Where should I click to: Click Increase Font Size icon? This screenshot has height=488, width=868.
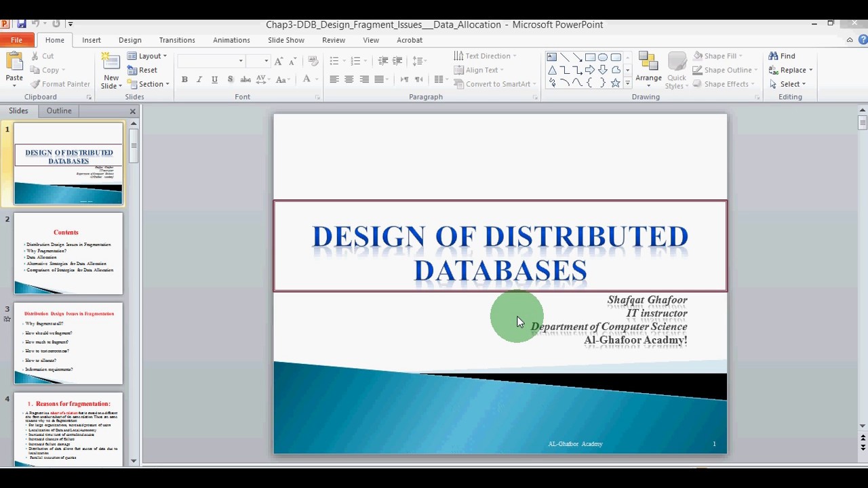click(280, 61)
